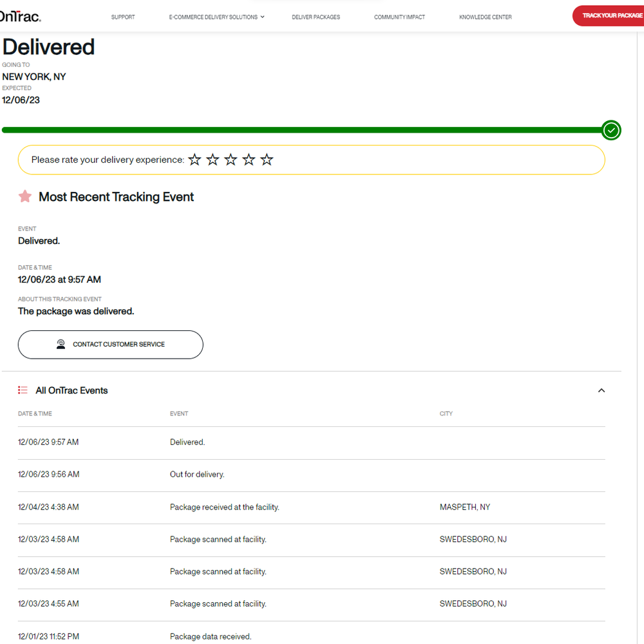The width and height of the screenshot is (644, 644).
Task: Expand E-Commerce Delivery Solutions dropdown
Action: 216,17
